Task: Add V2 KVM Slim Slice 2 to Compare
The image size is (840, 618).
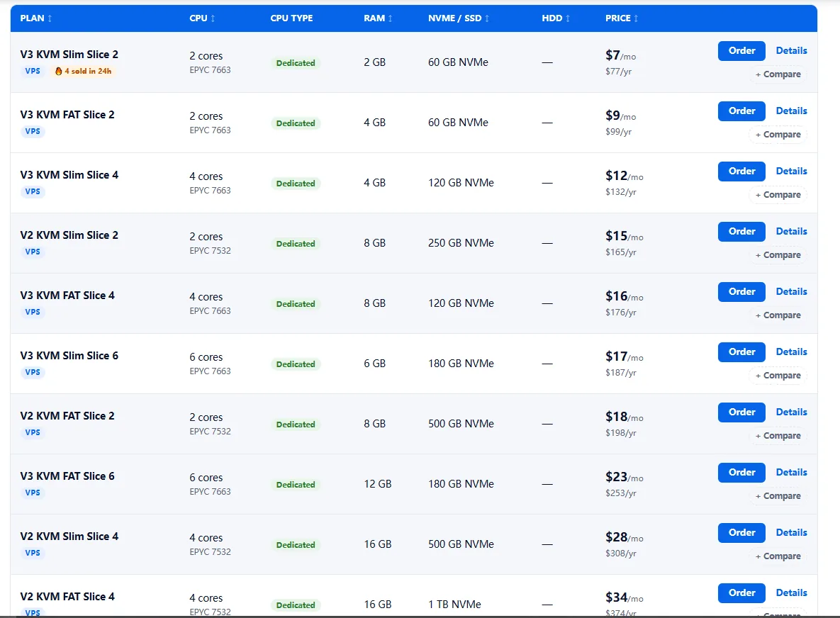Action: click(778, 255)
